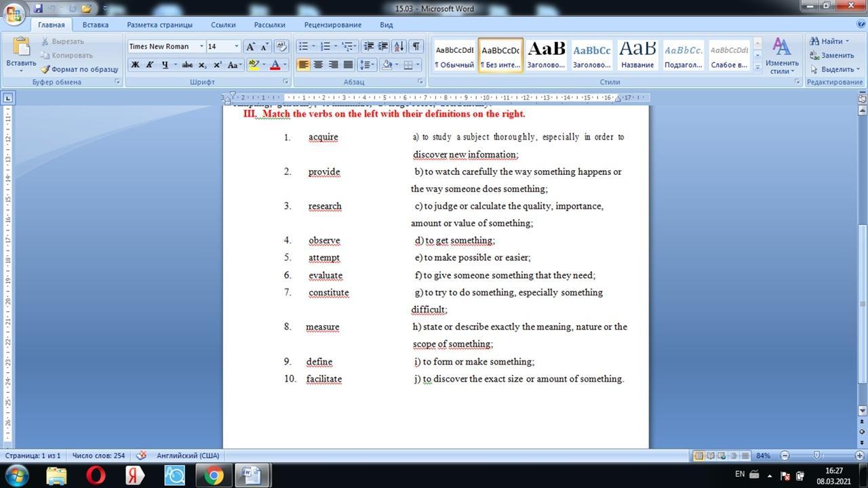868x488 pixels.
Task: Decrease font size with the small A button
Action: 264,46
